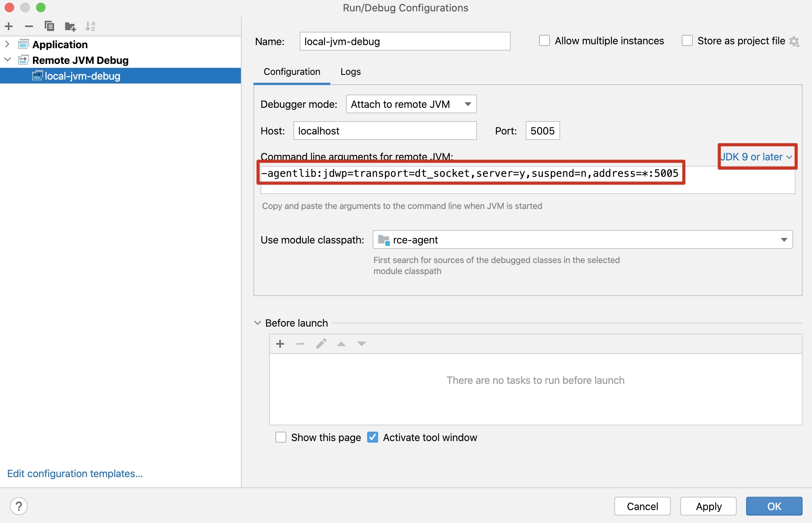Open the help question mark
Image resolution: width=812 pixels, height=523 pixels.
(19, 506)
